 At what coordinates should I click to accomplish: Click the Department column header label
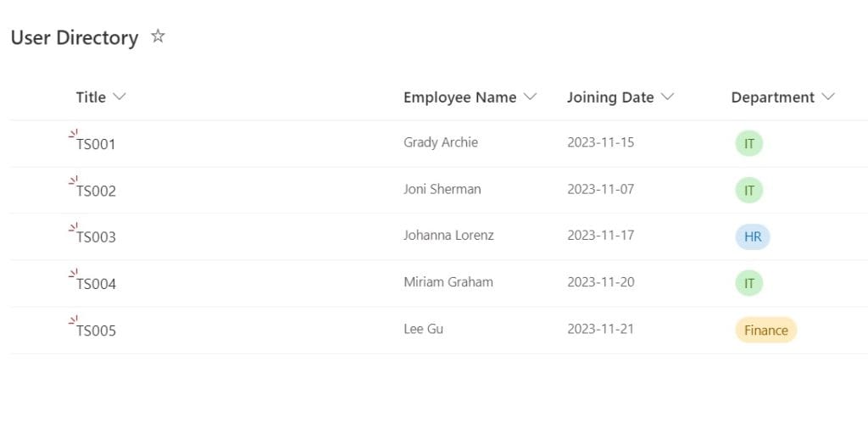coord(773,97)
